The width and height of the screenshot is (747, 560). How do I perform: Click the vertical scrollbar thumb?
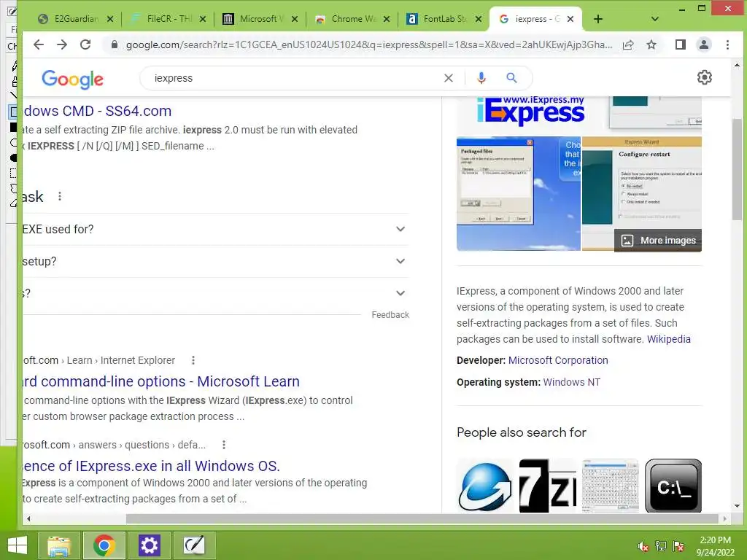737,169
